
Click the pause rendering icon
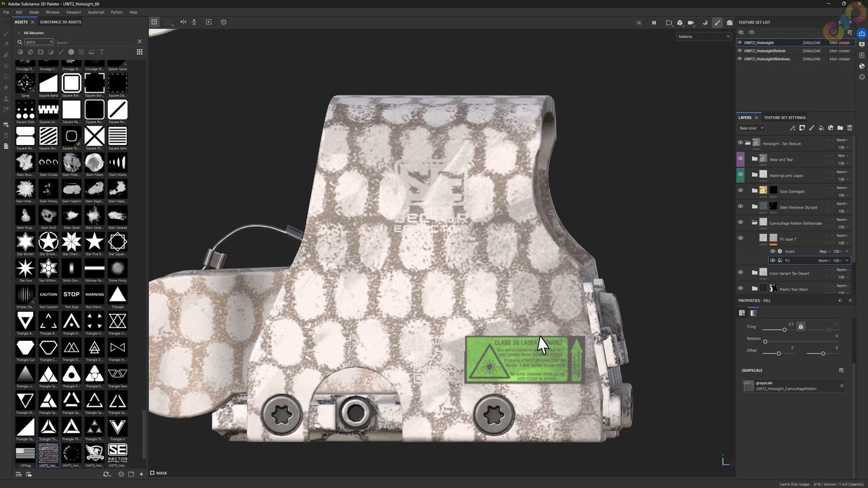tap(654, 22)
